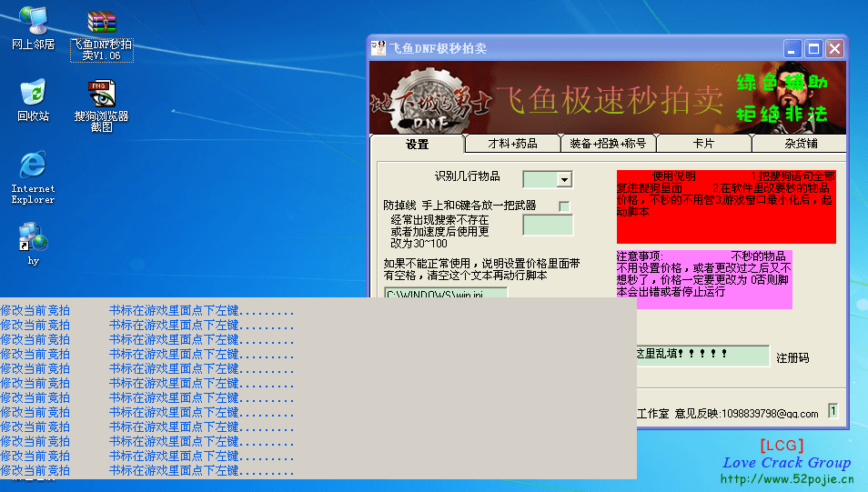Expand the 识别几行物品 dropdown
Viewport: 868px width, 492px height.
click(564, 179)
